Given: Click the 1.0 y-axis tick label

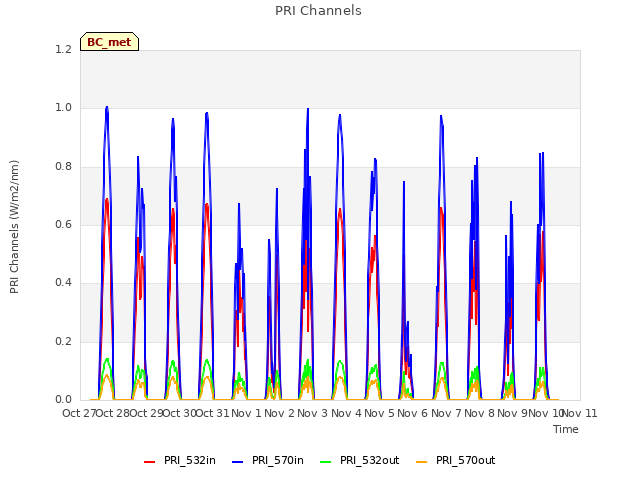Looking at the screenshot, I should tap(63, 108).
